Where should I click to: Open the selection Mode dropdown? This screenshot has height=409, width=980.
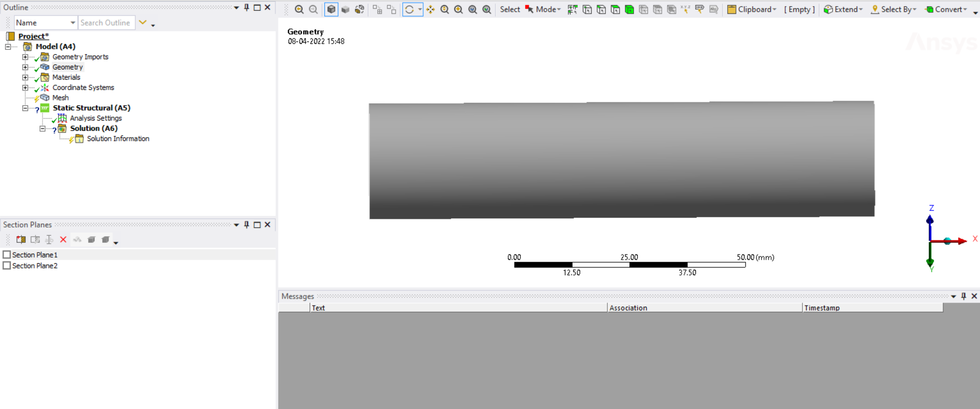(x=543, y=9)
